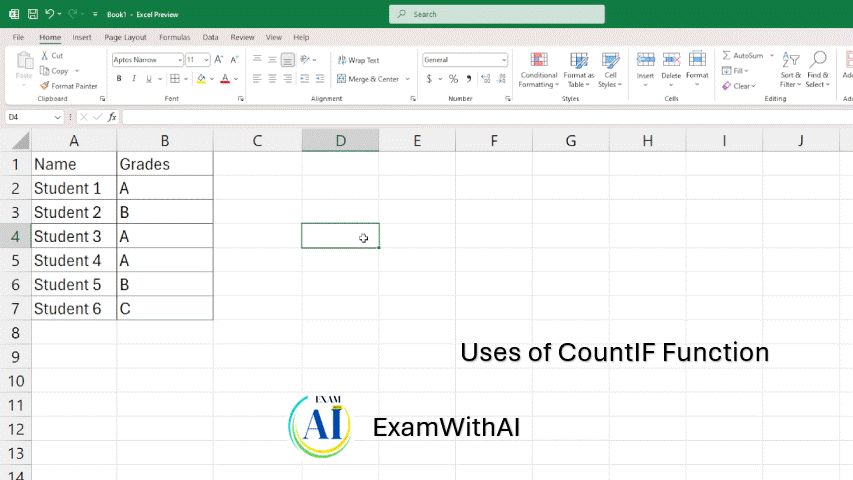This screenshot has width=853, height=480.
Task: Click the Clear eraser button
Action: [x=738, y=86]
